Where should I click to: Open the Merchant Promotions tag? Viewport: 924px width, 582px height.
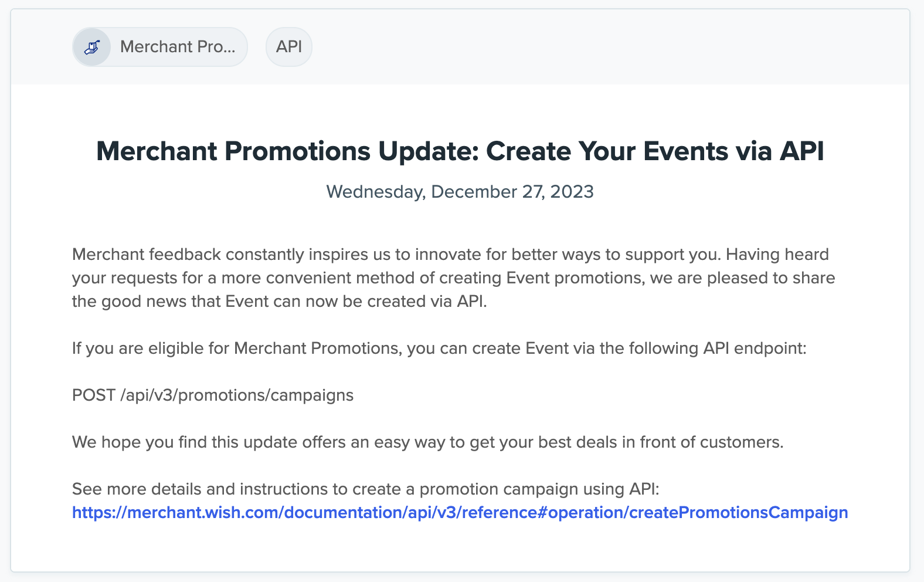159,46
